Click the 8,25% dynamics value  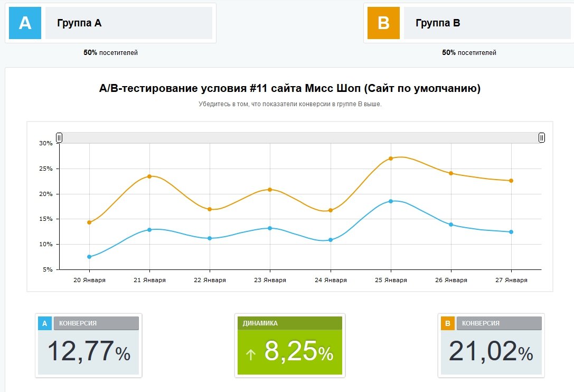click(299, 351)
